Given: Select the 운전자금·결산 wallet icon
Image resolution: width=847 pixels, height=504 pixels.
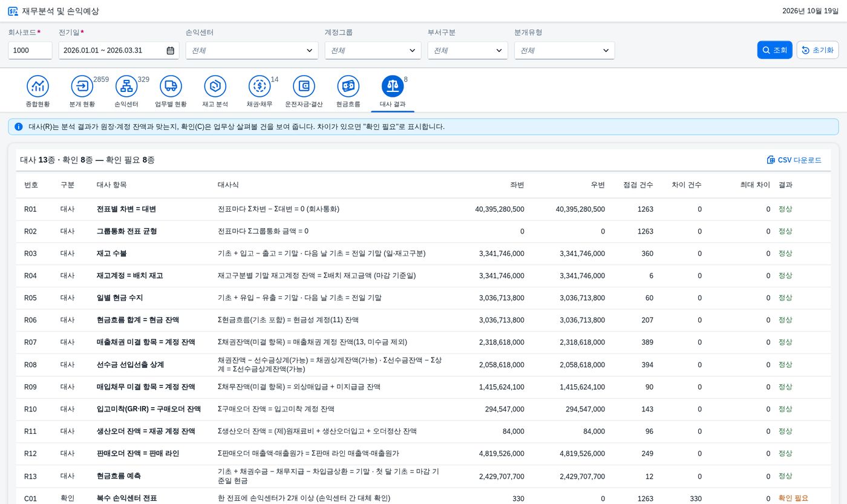Looking at the screenshot, I should point(304,86).
